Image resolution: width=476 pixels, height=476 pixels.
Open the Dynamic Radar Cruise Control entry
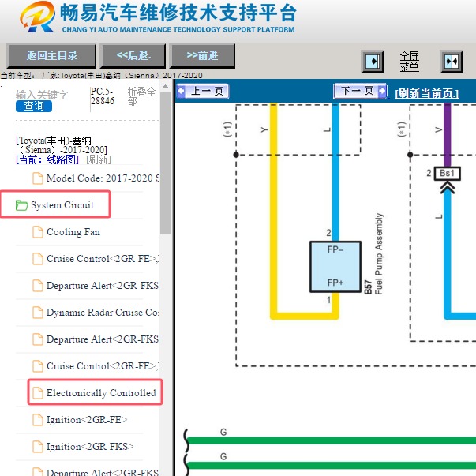[103, 313]
